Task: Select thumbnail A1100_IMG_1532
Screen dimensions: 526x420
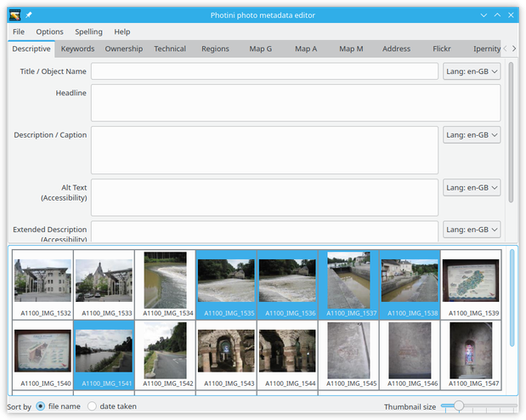Action: coord(43,285)
